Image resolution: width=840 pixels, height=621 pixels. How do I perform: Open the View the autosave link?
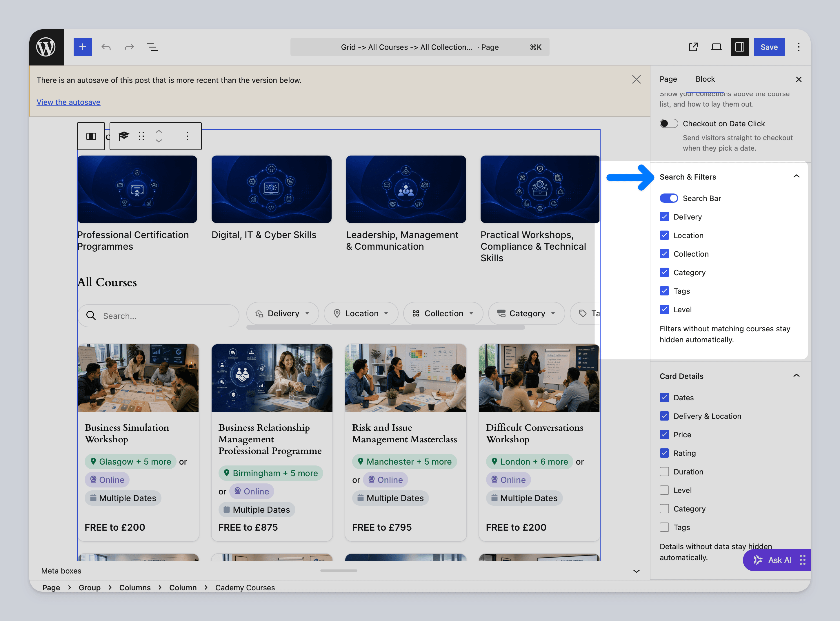68,102
